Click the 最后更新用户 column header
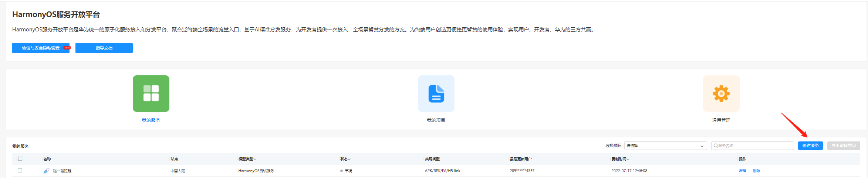868x178 pixels. click(521, 159)
